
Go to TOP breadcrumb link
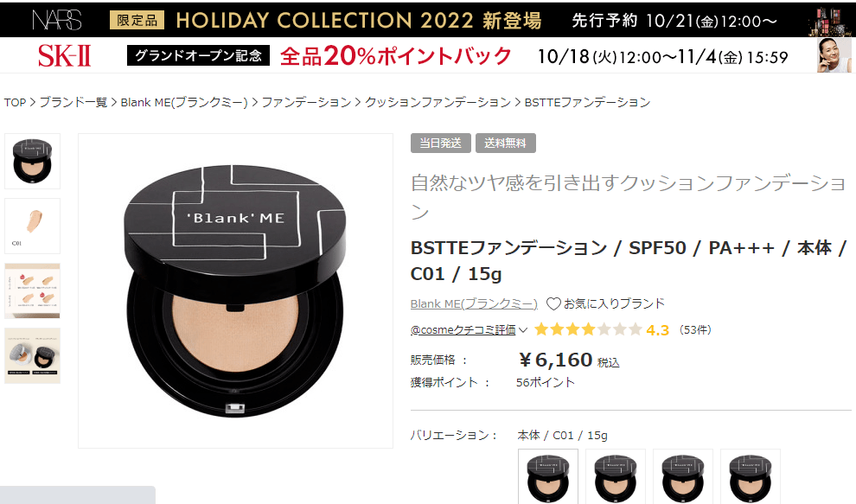pos(15,103)
